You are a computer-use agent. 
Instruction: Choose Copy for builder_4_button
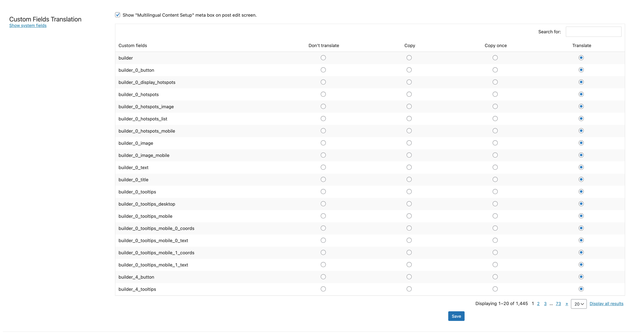pyautogui.click(x=409, y=277)
